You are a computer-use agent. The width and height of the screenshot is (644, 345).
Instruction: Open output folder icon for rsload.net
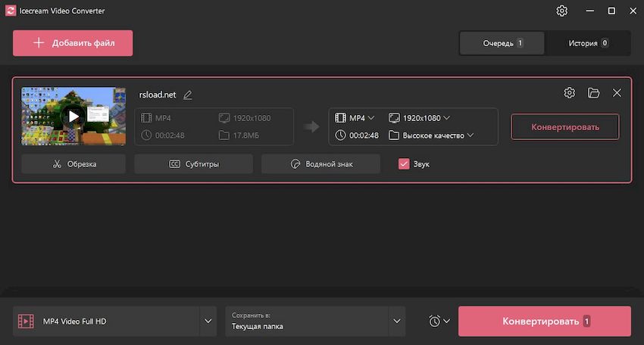tap(593, 93)
